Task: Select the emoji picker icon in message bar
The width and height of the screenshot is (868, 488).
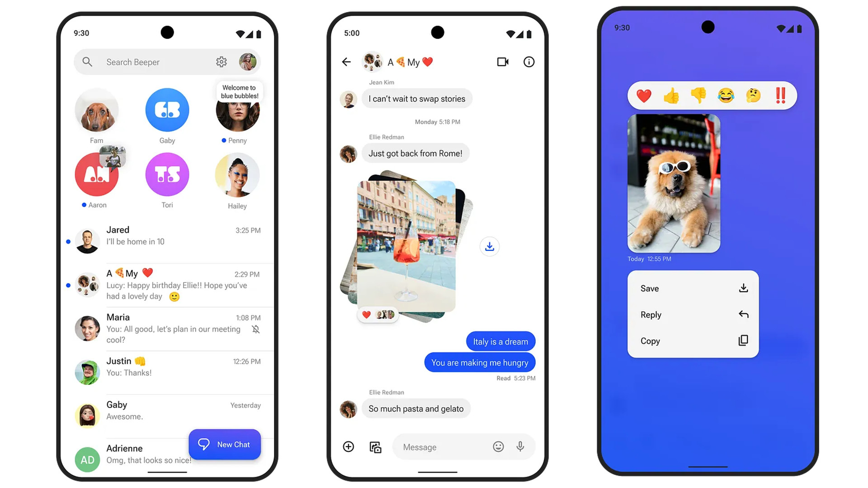Action: tap(496, 446)
